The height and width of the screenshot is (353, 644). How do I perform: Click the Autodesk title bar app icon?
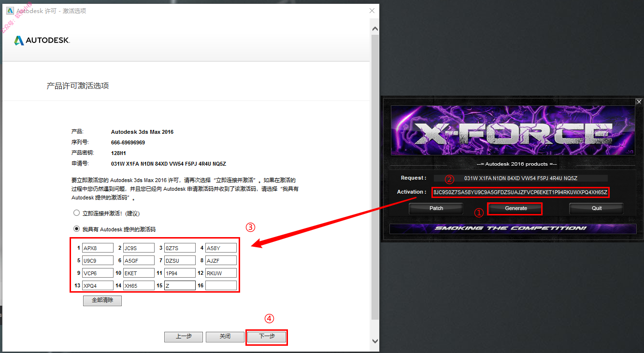point(10,10)
